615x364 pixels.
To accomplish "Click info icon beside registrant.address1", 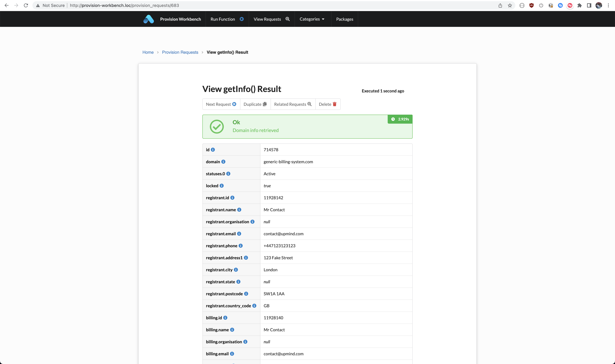I will click(x=246, y=258).
